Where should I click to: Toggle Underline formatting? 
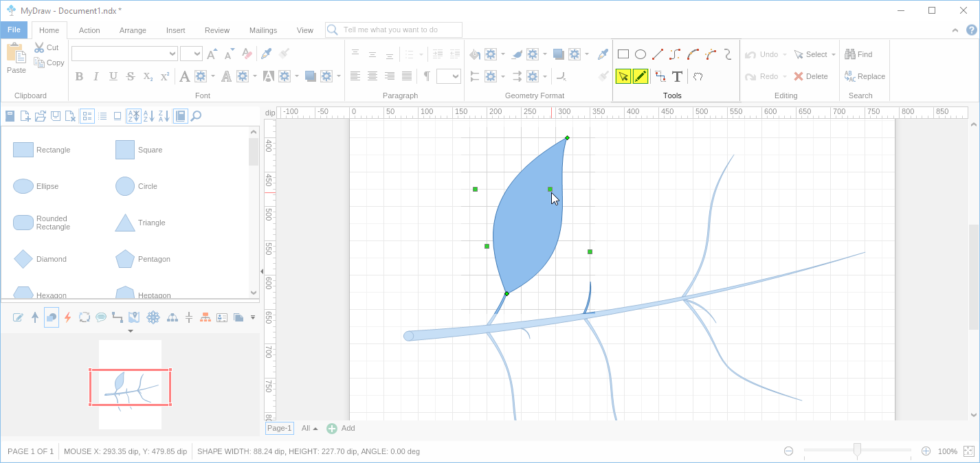[113, 76]
